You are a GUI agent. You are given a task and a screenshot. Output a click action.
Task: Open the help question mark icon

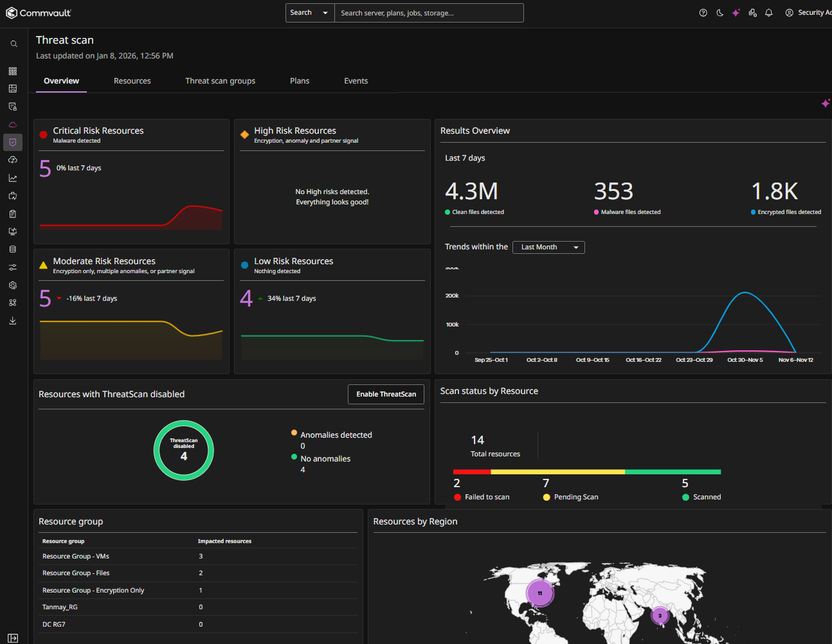click(x=703, y=13)
